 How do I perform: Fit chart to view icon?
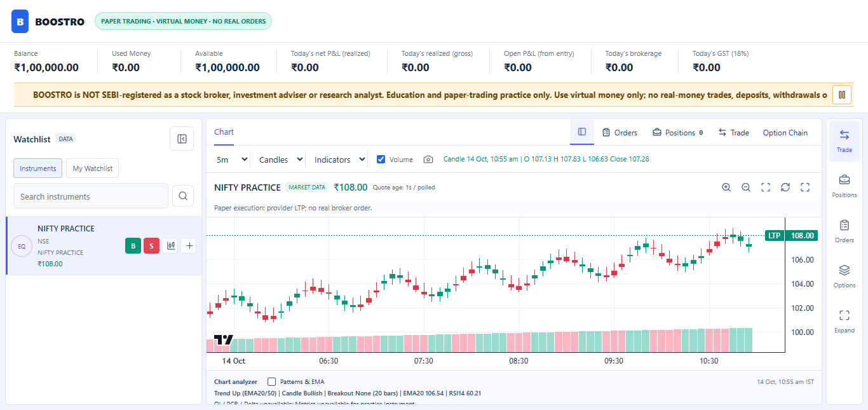pos(766,187)
